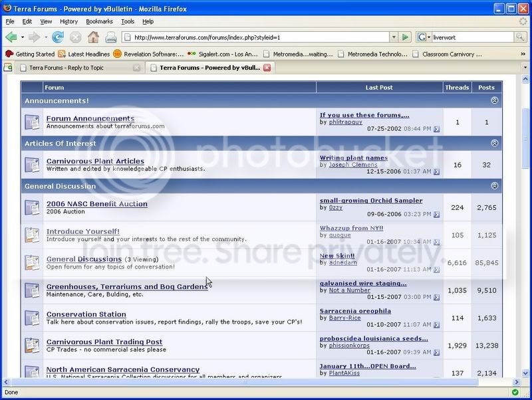532x400 pixels.
Task: Click the Carnivorous Plant Trading Post status icon
Action: click(32, 346)
